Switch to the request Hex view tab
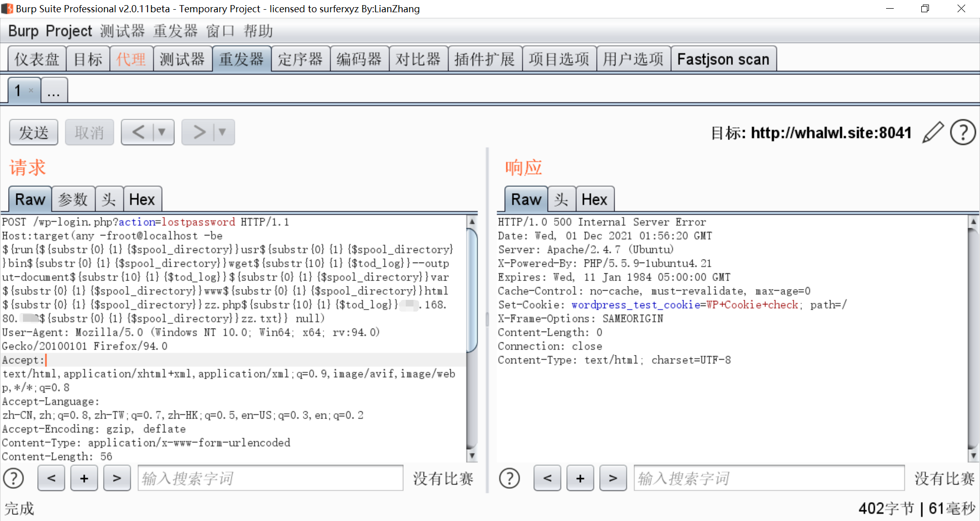Screen dimensions: 980x521 [142, 199]
